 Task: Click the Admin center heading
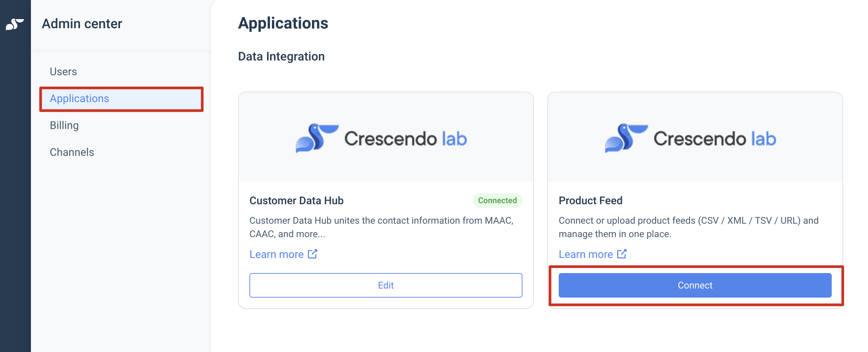[82, 24]
